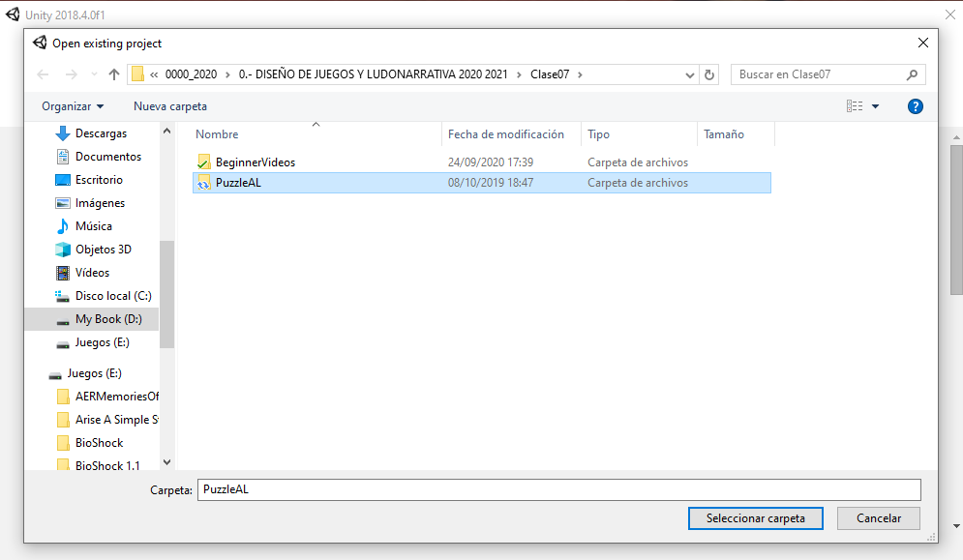Image resolution: width=963 pixels, height=560 pixels.
Task: Go back with the left arrow
Action: point(43,74)
